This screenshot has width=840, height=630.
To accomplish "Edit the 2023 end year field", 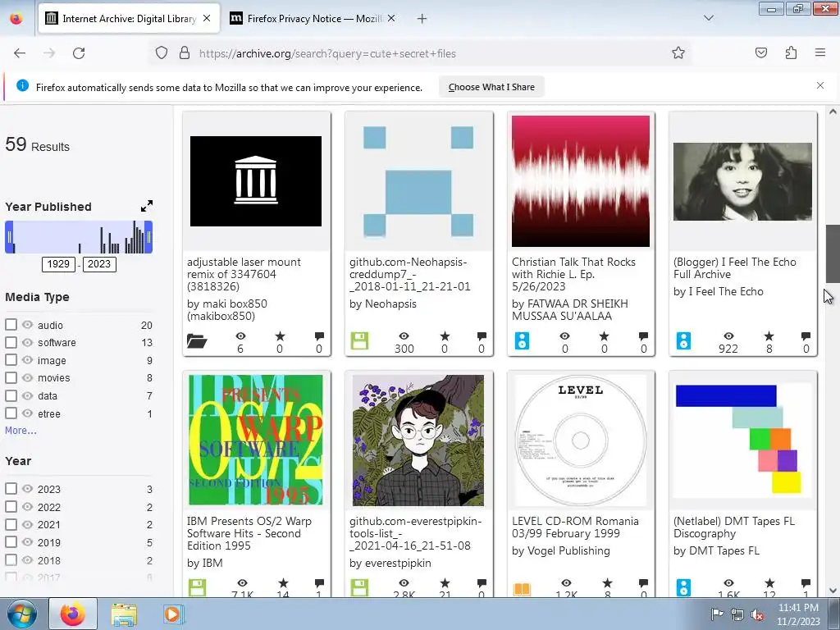I will coord(99,264).
